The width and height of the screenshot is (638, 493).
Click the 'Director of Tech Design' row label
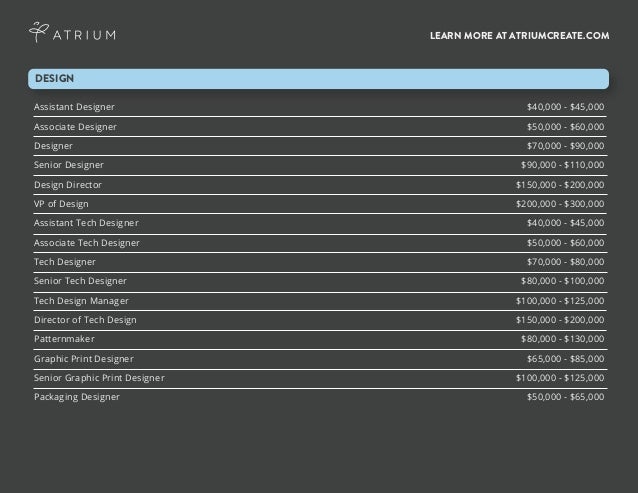click(85, 321)
